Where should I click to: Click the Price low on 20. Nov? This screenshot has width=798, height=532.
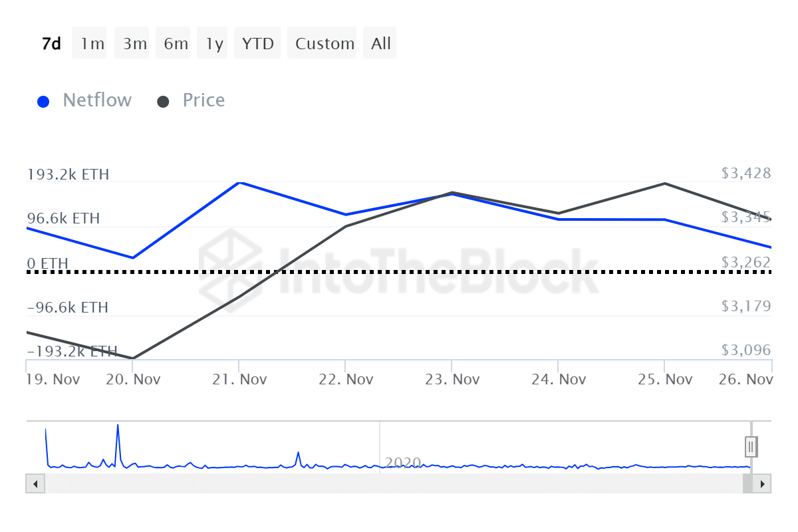coord(133,358)
